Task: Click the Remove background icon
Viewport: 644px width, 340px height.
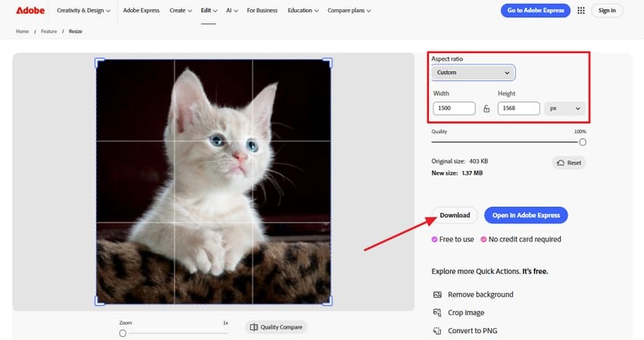Action: tap(437, 295)
